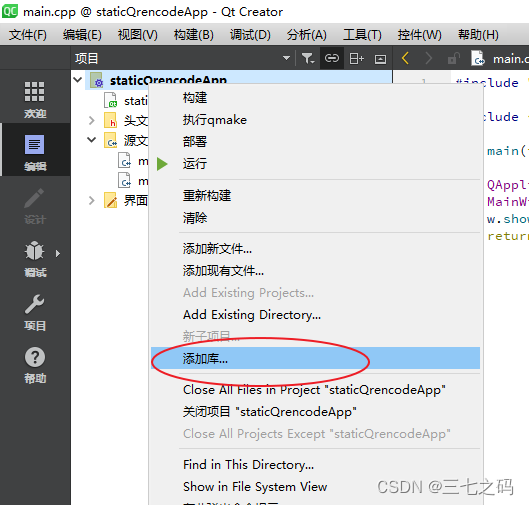Screen dimensions: 529x505
Task: Click the go back arrow
Action: pyautogui.click(x=406, y=59)
